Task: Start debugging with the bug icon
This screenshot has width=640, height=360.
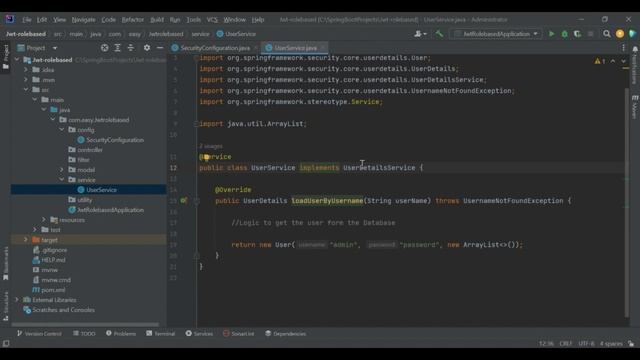Action: (x=564, y=34)
